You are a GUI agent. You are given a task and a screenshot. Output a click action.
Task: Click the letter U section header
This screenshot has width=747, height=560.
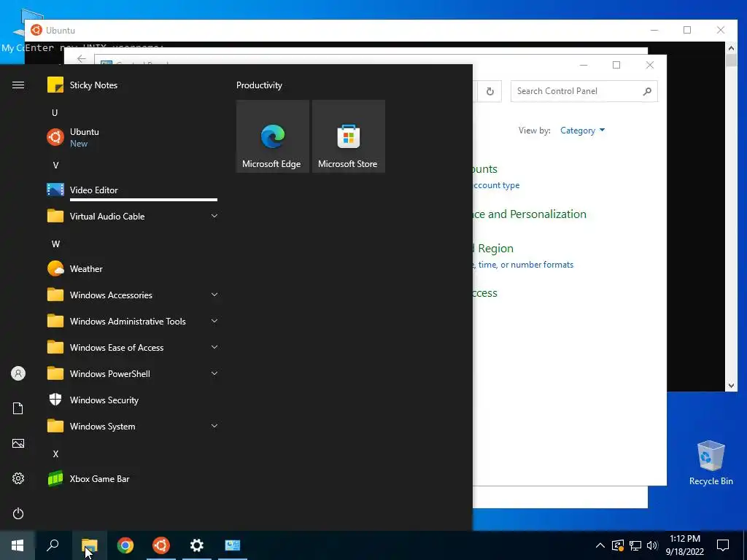coord(55,113)
